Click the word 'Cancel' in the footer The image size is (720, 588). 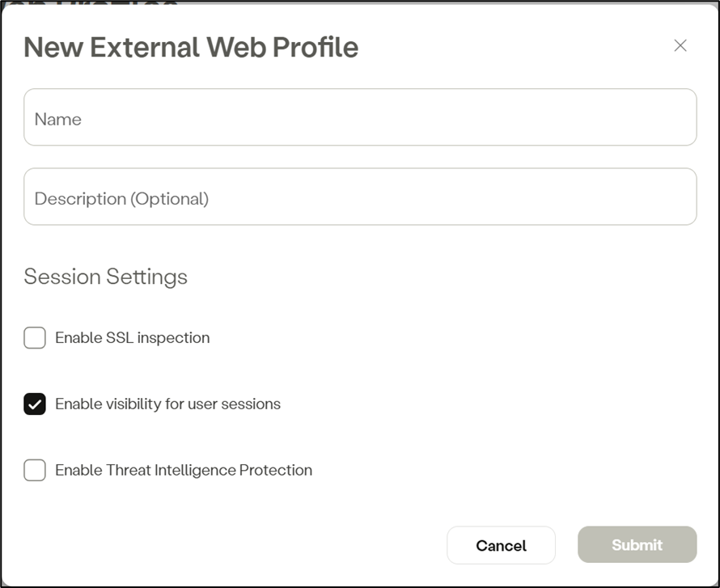pyautogui.click(x=501, y=545)
